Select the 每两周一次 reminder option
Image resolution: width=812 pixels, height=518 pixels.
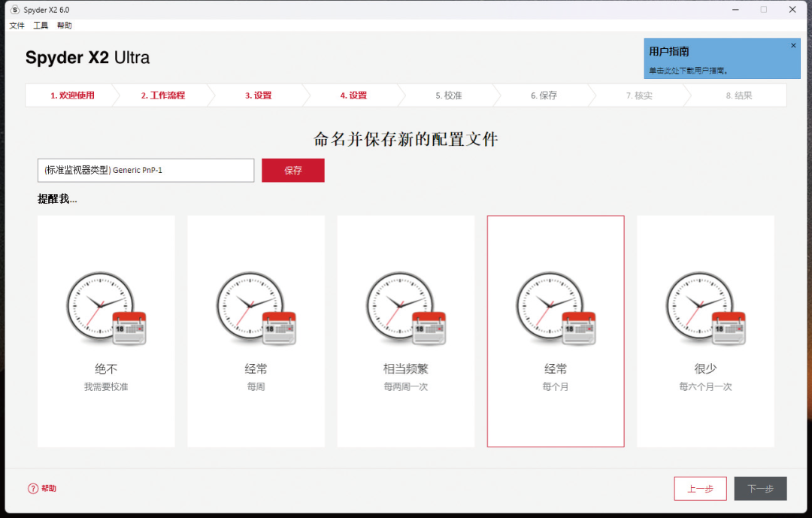pyautogui.click(x=405, y=387)
